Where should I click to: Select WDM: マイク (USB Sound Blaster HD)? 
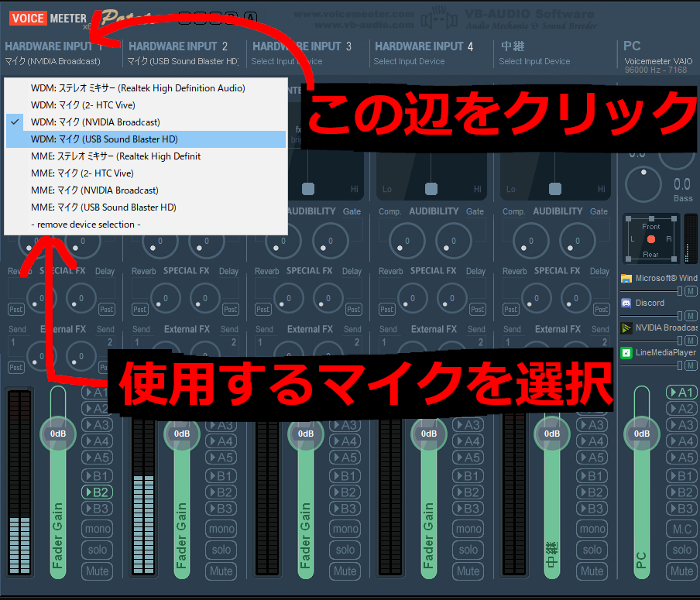click(x=146, y=139)
